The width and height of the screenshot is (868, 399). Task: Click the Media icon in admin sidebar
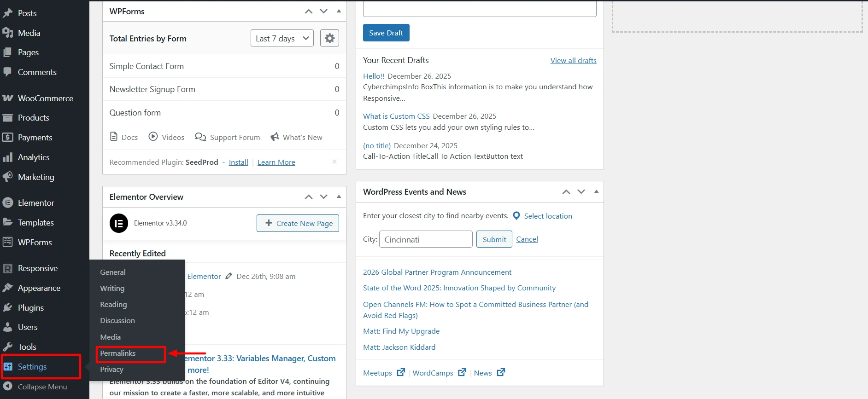7,33
